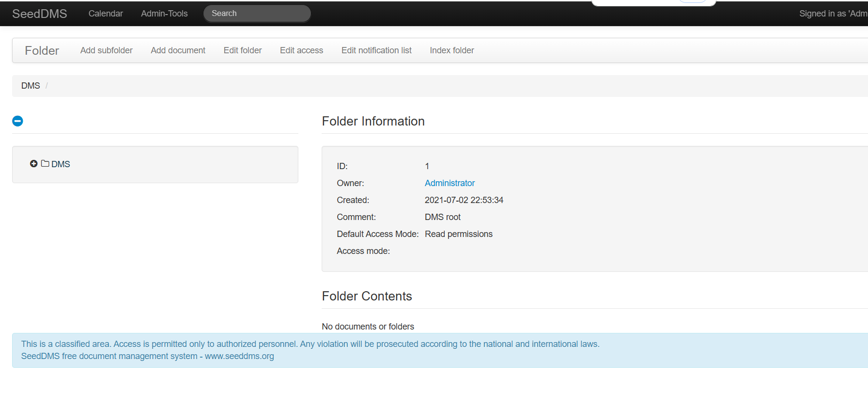Open the Calendar menu
This screenshot has width=868, height=393.
click(x=106, y=14)
